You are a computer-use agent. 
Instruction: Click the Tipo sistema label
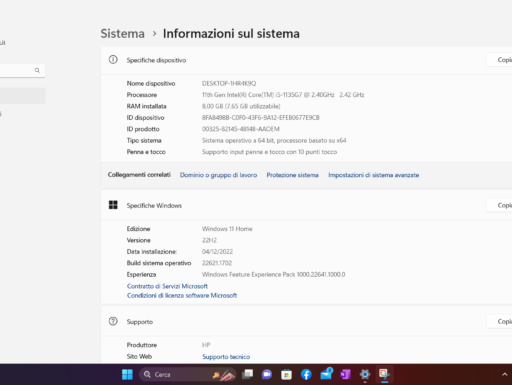144,140
